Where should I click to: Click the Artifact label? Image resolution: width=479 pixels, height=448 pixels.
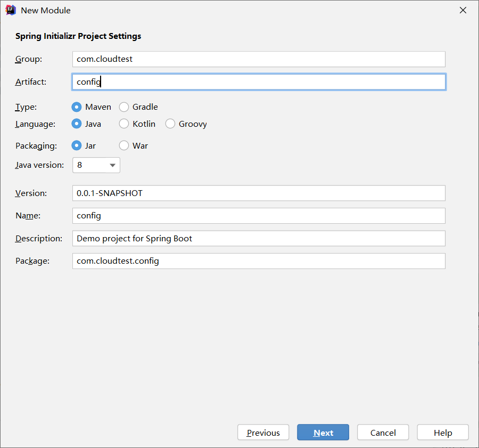(x=31, y=82)
